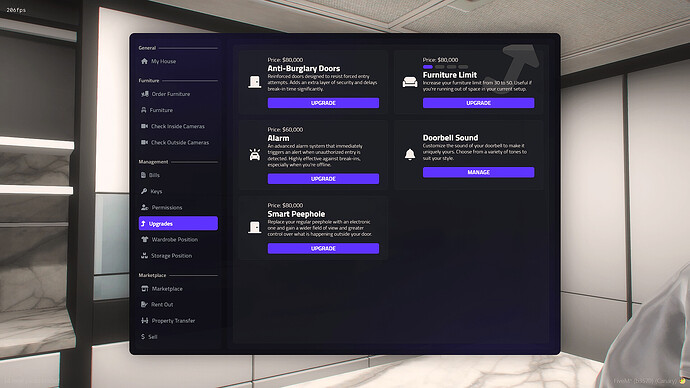Click the siren icon on Alarm card

(254, 154)
